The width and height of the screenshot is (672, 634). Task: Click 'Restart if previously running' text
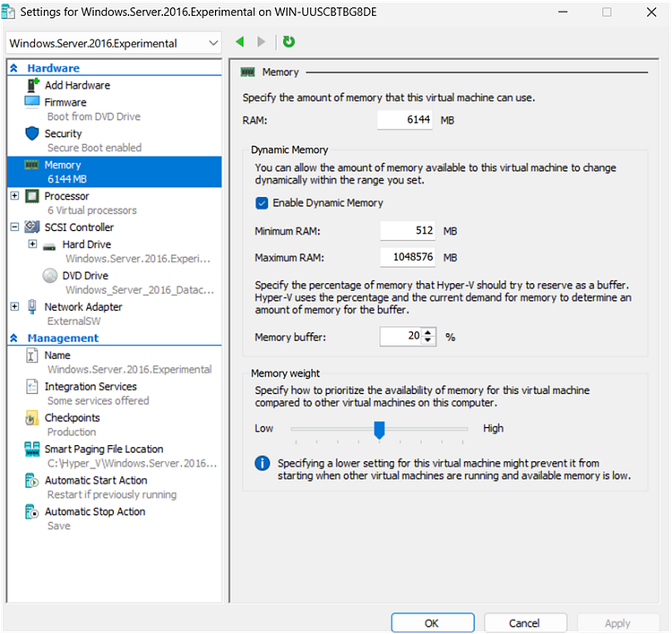click(112, 495)
